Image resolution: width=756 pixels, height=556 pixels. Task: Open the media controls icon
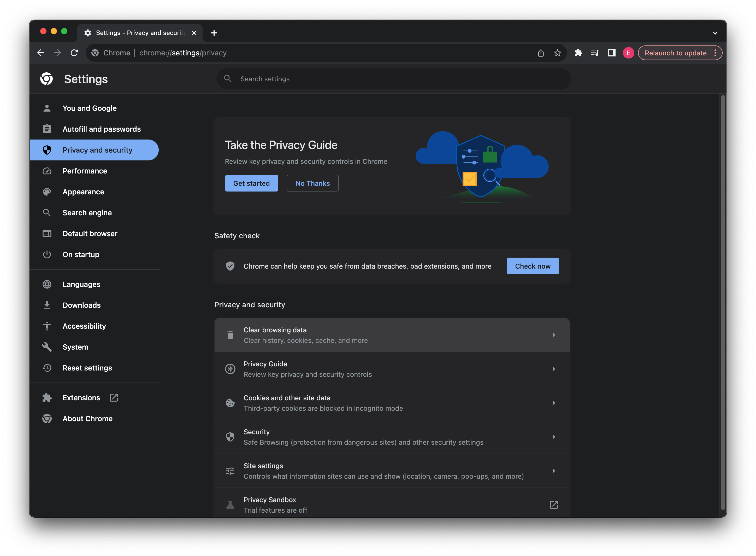(x=595, y=53)
